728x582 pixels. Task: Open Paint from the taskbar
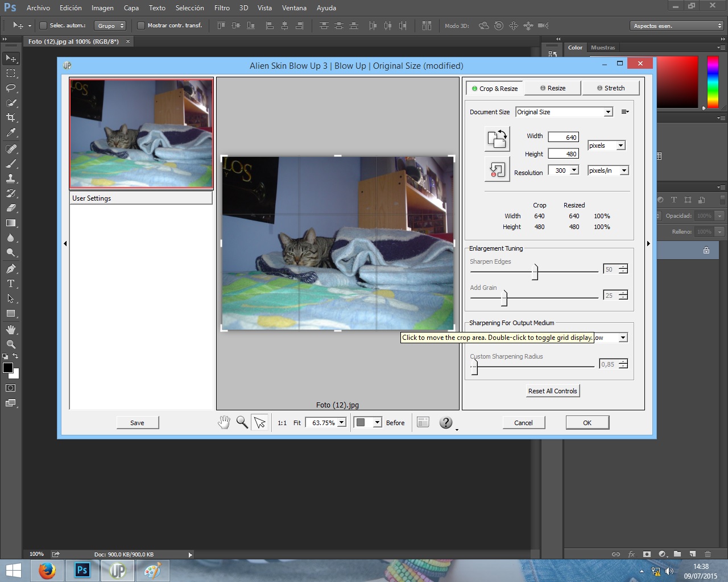(x=152, y=570)
